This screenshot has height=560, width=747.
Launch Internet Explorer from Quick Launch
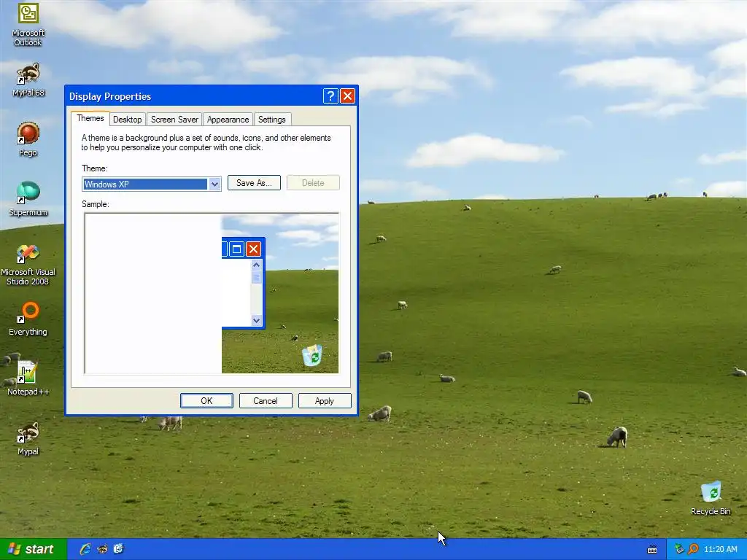click(86, 549)
